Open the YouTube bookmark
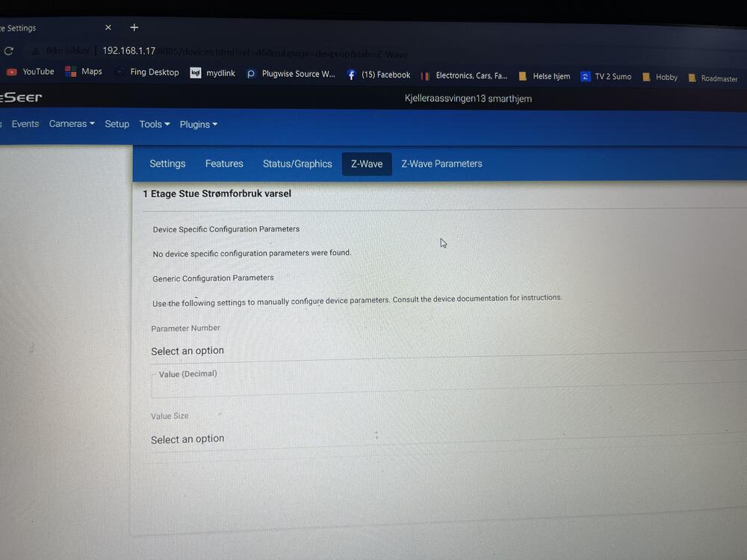 click(31, 72)
